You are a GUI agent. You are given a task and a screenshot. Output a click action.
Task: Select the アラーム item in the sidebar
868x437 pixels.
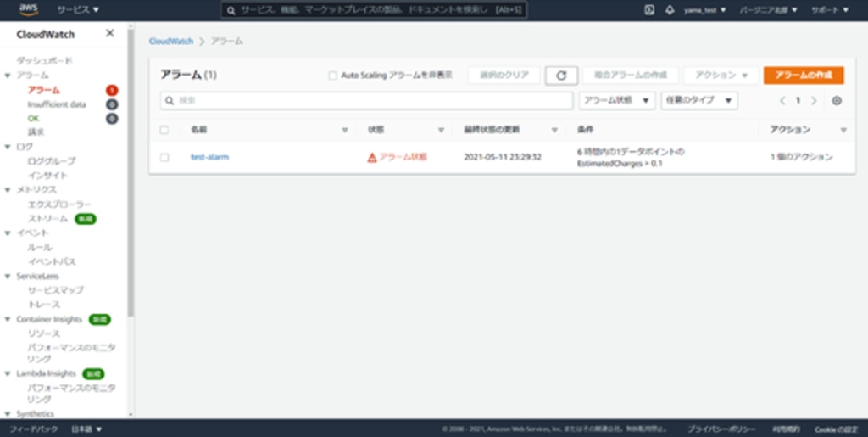coord(44,90)
